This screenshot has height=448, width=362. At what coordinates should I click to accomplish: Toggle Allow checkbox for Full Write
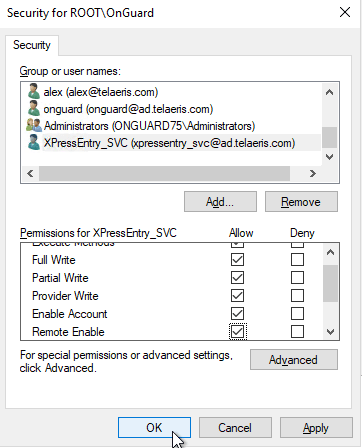pyautogui.click(x=237, y=260)
